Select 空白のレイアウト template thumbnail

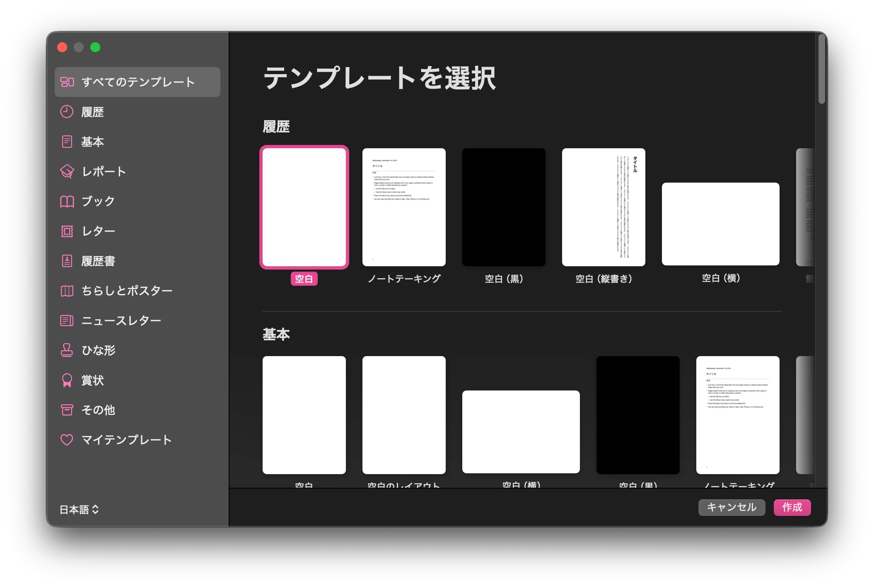point(404,415)
